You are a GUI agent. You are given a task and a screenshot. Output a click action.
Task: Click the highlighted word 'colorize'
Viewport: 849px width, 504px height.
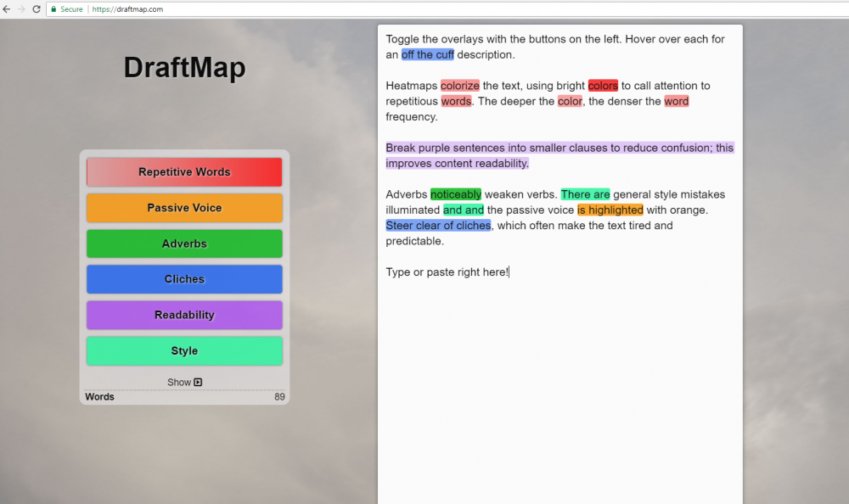[x=459, y=86]
